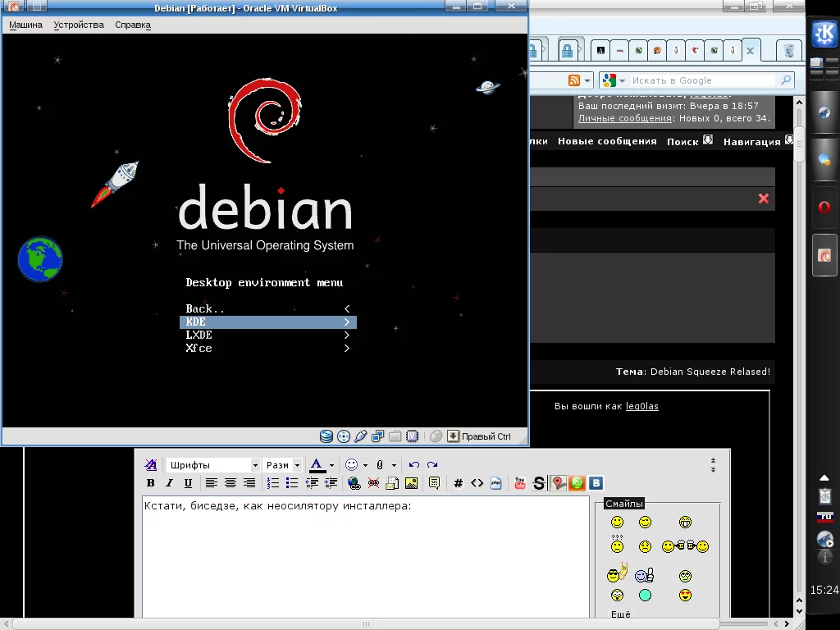Image resolution: width=840 pixels, height=630 pixels.
Task: Insert a YouTube video using the editor icon
Action: click(519, 483)
